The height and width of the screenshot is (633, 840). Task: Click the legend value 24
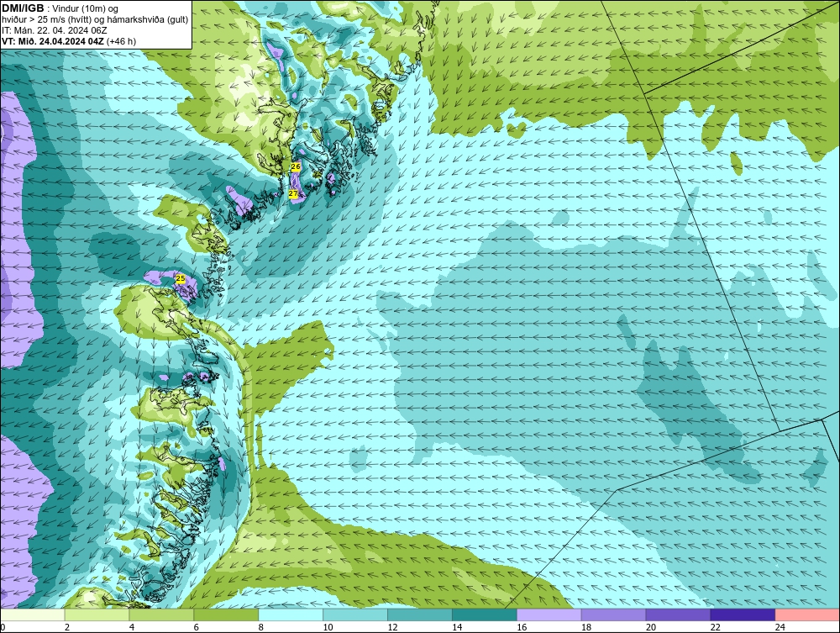[x=780, y=627]
